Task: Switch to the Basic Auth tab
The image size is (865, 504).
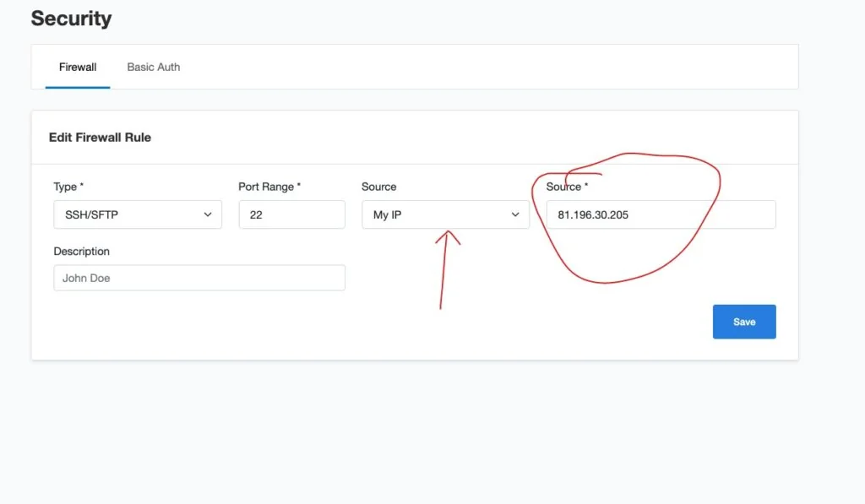Action: 153,67
